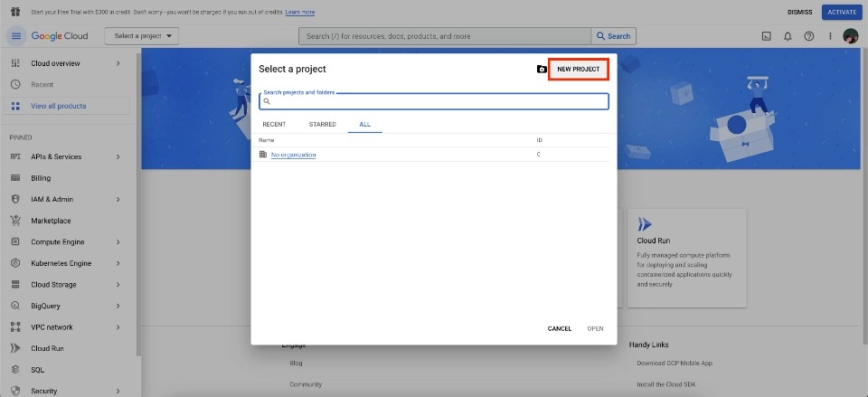Click OPEN in the project dialog

595,329
